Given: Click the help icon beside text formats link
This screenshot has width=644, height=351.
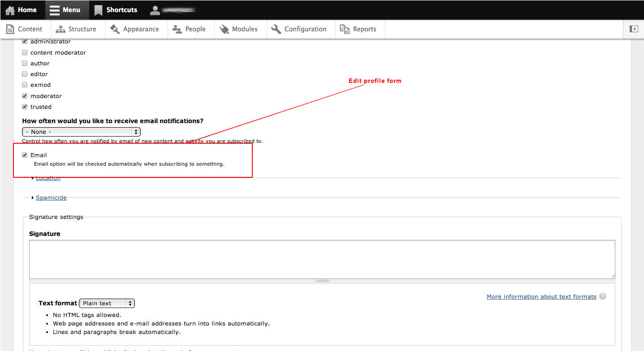Looking at the screenshot, I should [x=603, y=296].
